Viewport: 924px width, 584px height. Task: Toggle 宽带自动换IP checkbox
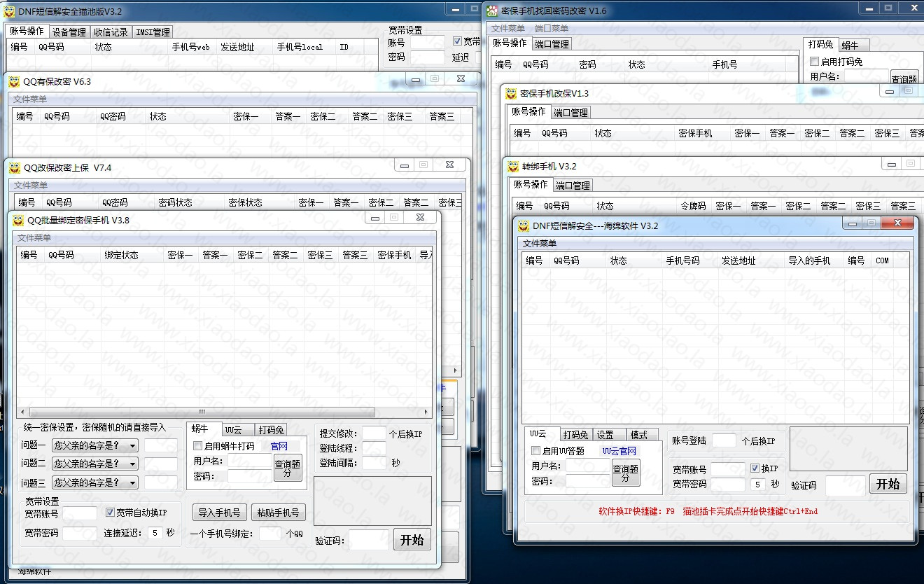point(110,513)
